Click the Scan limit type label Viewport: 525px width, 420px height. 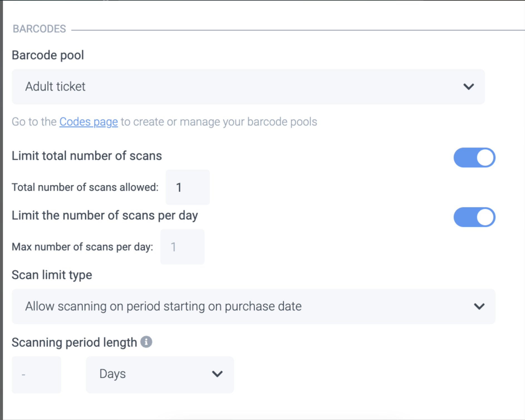(x=52, y=275)
